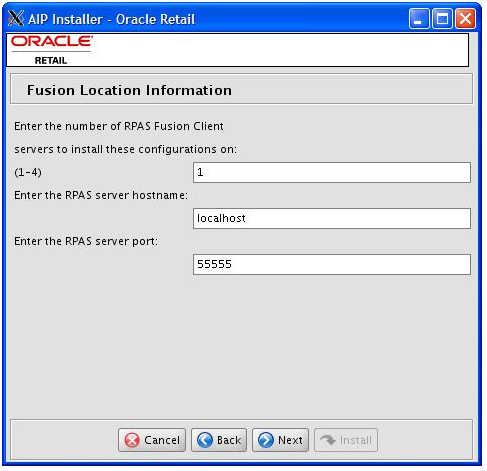
Task: Select the RPAS server hostname field
Action: pos(332,218)
